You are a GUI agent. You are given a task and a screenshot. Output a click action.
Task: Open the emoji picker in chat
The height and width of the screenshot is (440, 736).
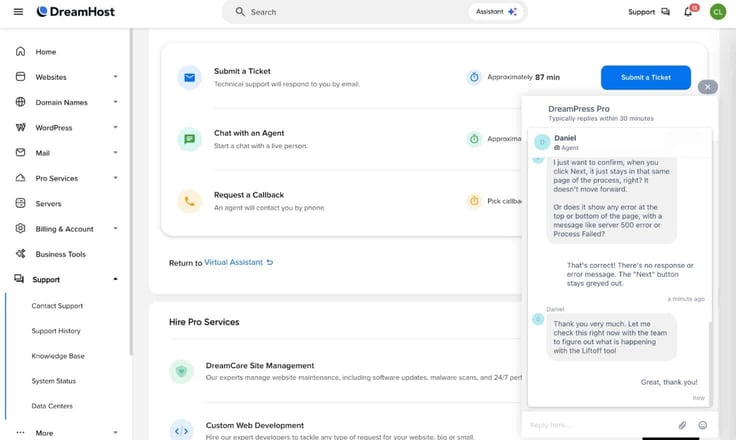click(703, 425)
